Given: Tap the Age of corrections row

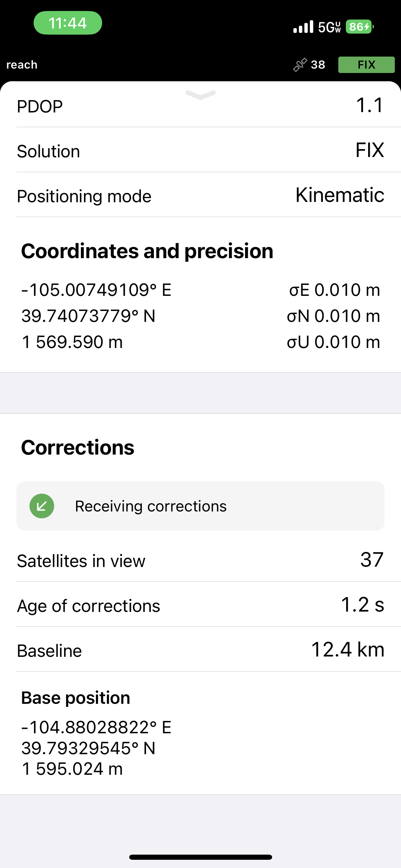Looking at the screenshot, I should tap(200, 605).
